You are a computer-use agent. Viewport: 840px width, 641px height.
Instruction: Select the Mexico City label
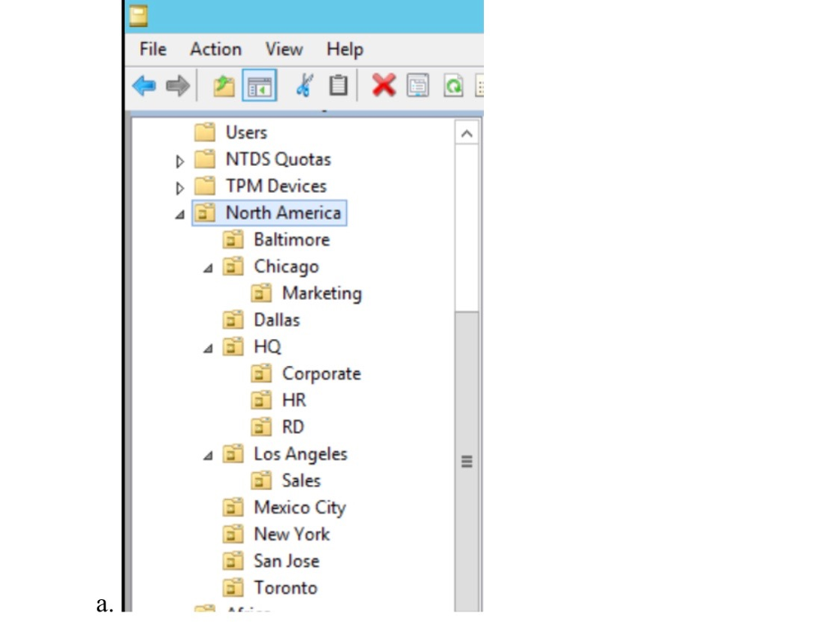pyautogui.click(x=300, y=507)
